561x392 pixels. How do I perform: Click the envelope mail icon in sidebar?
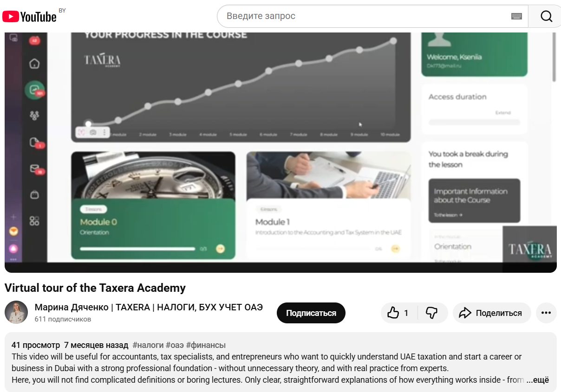35,168
